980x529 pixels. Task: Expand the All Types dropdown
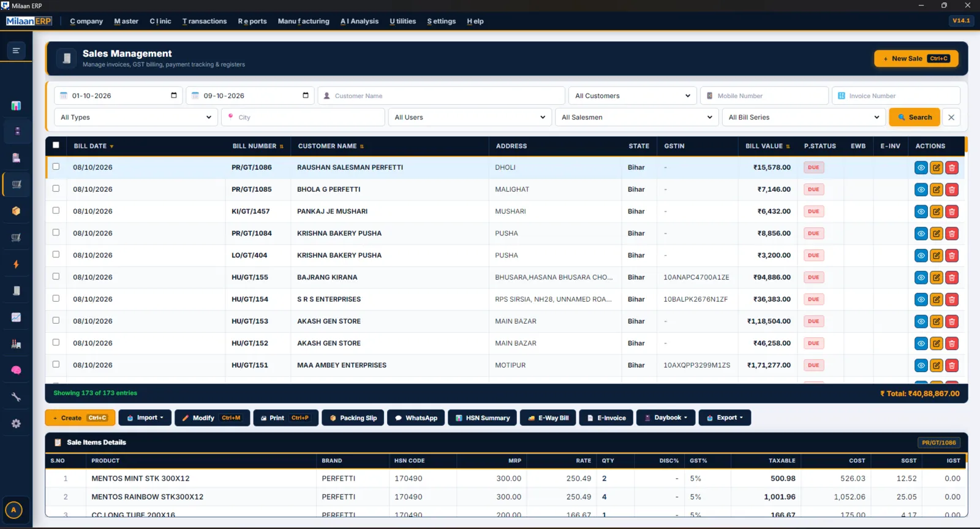[x=136, y=117]
